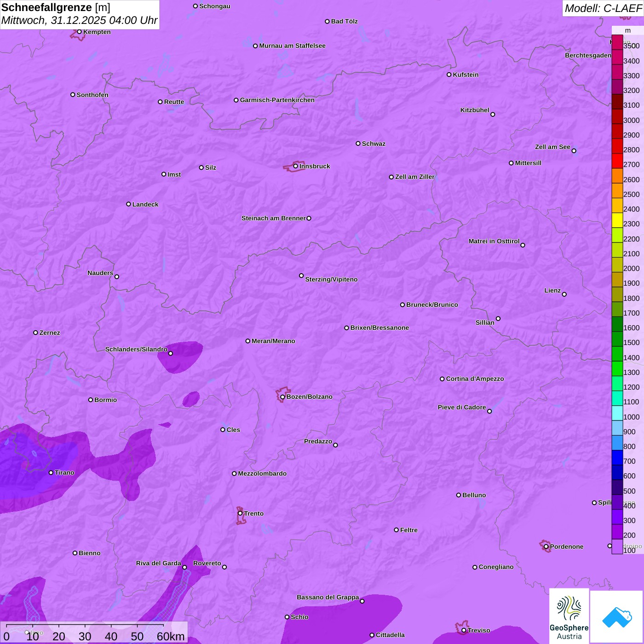This screenshot has width=644, height=644.
Task: Click the Belluno location dot
Action: pyautogui.click(x=458, y=495)
